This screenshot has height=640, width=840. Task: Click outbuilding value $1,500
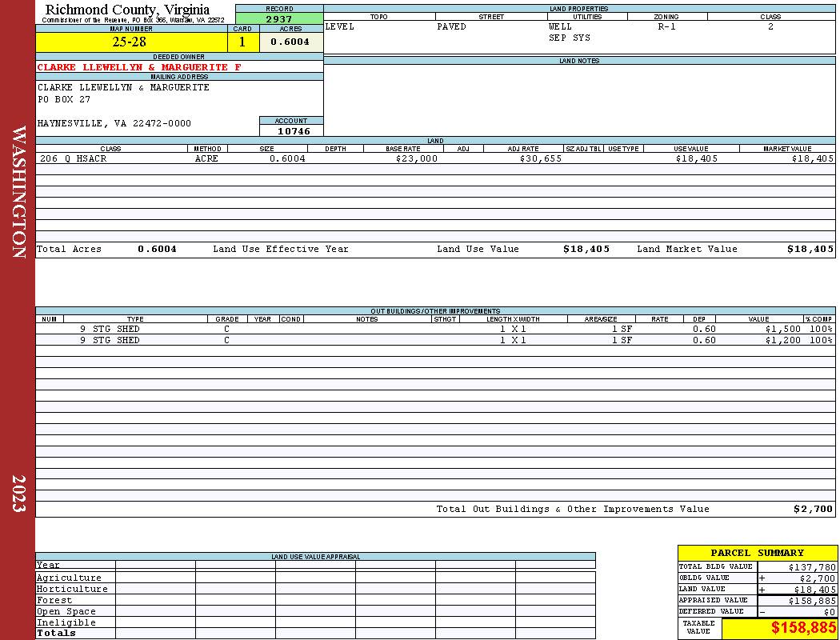[782, 330]
